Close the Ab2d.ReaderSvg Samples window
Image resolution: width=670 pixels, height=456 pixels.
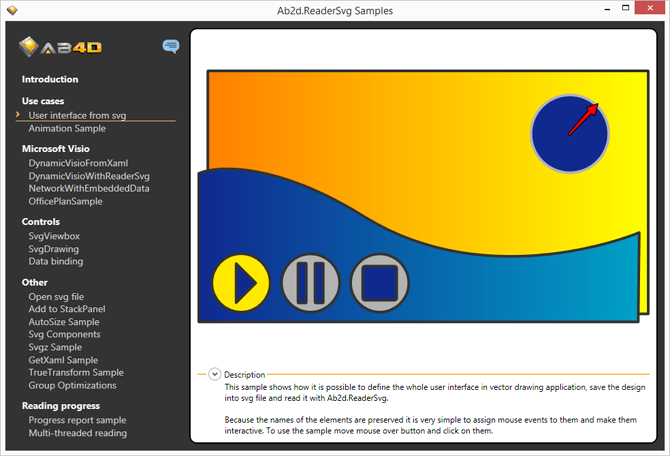(650, 8)
